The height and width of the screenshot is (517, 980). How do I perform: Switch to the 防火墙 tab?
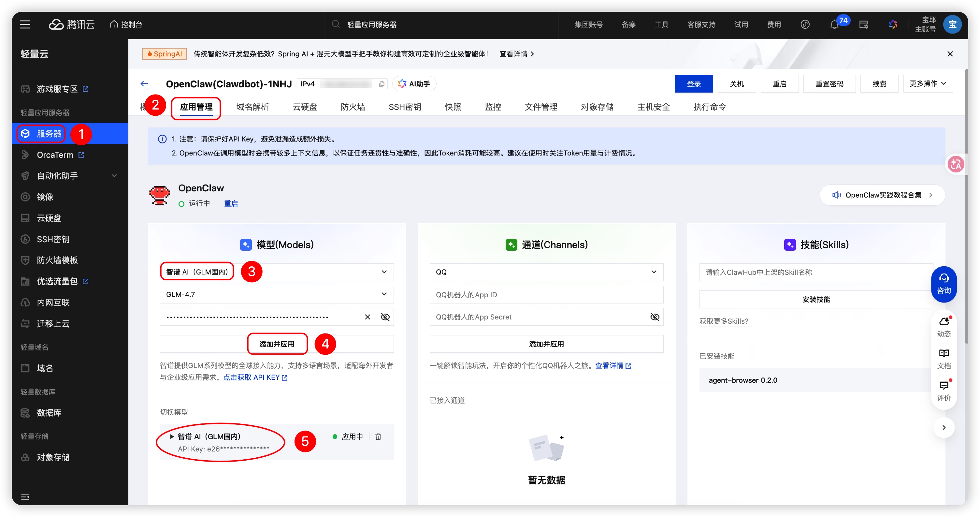coord(353,107)
